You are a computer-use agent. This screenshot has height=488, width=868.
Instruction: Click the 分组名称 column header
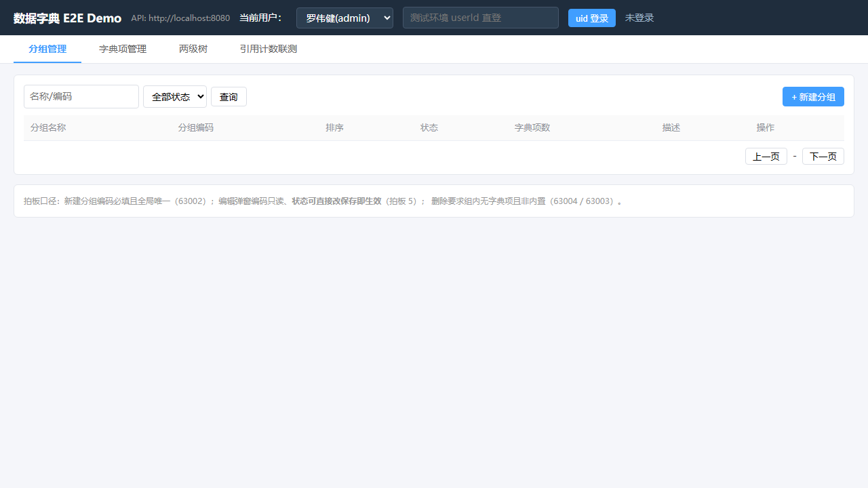(48, 127)
